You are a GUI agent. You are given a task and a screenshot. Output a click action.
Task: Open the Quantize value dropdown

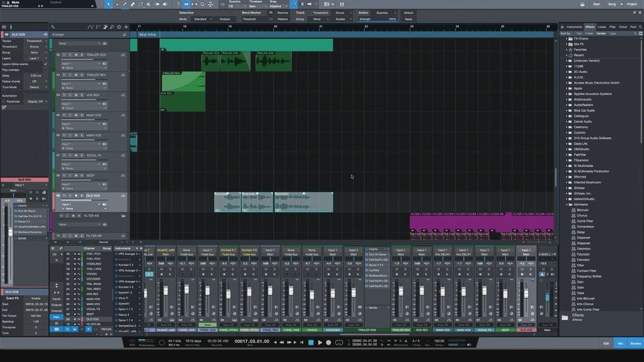click(235, 6)
